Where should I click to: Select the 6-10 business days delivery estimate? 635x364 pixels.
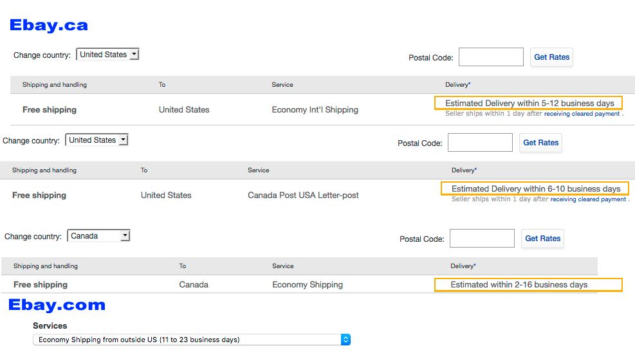(535, 188)
